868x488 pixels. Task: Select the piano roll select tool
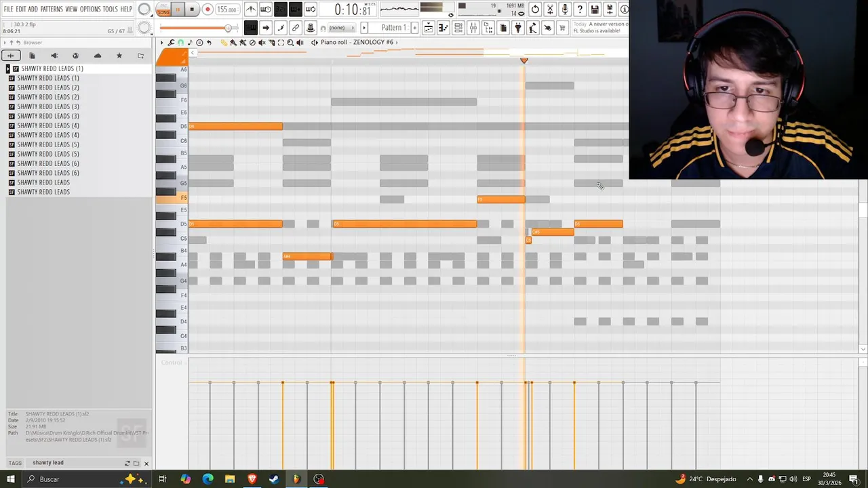[281, 43]
